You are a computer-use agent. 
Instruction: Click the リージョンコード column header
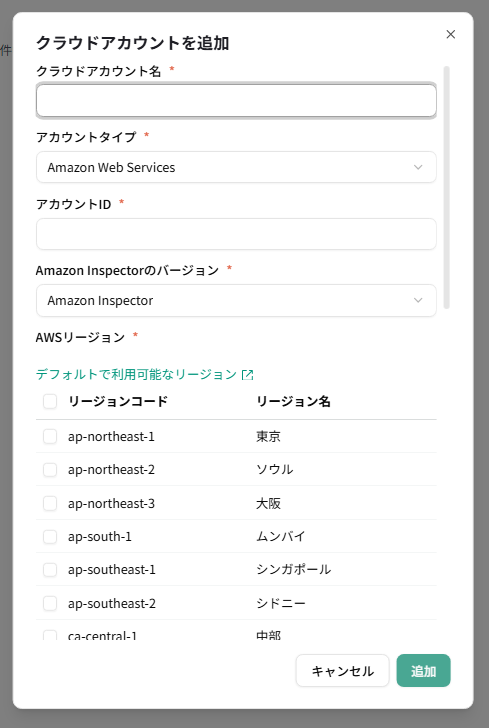pyautogui.click(x=118, y=401)
